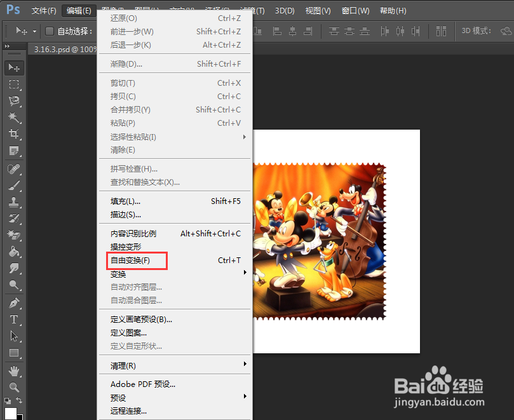Click the white foreground color swatch
The width and height of the screenshot is (514, 420).
pyautogui.click(x=10, y=413)
